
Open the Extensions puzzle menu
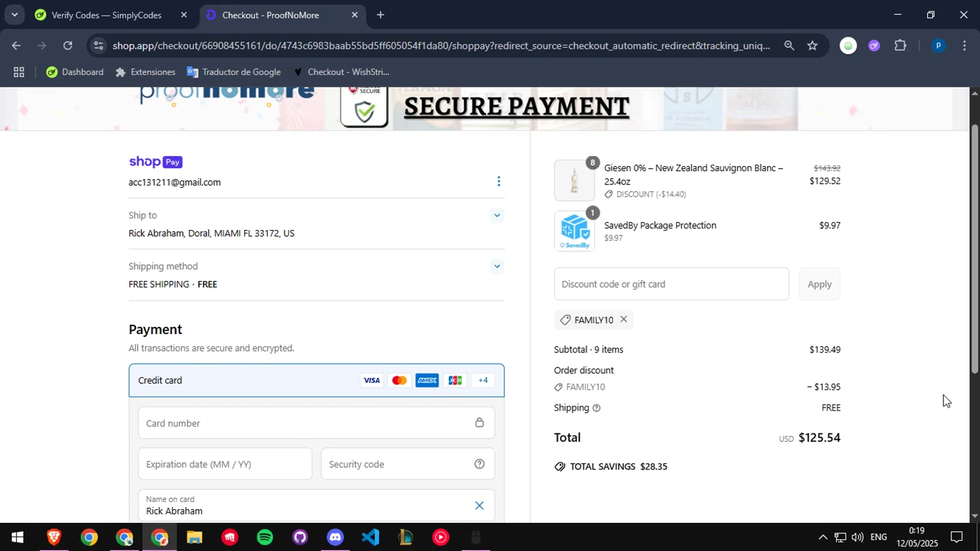900,46
